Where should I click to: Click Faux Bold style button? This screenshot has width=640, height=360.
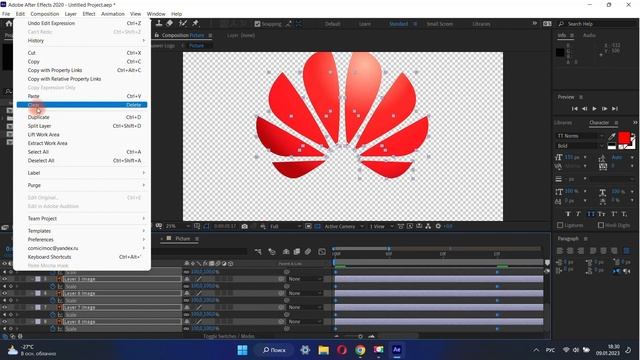568,214
